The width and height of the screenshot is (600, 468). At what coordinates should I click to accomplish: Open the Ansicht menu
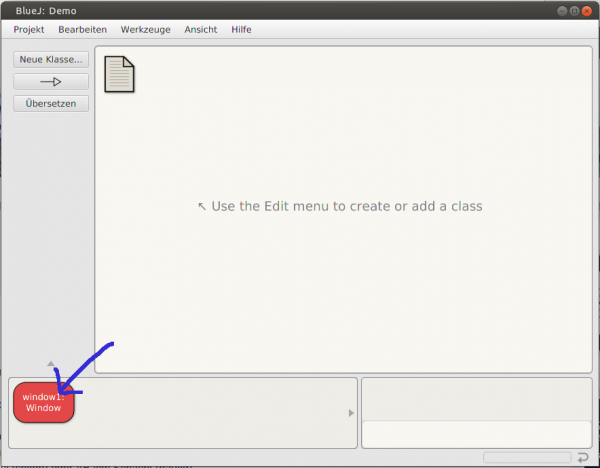(200, 30)
